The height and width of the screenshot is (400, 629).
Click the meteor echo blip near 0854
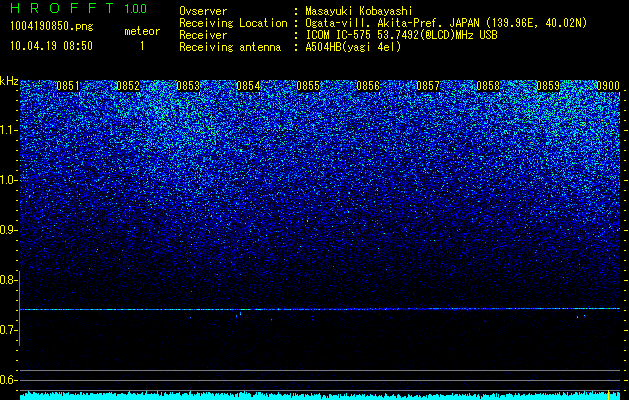[x=239, y=314]
